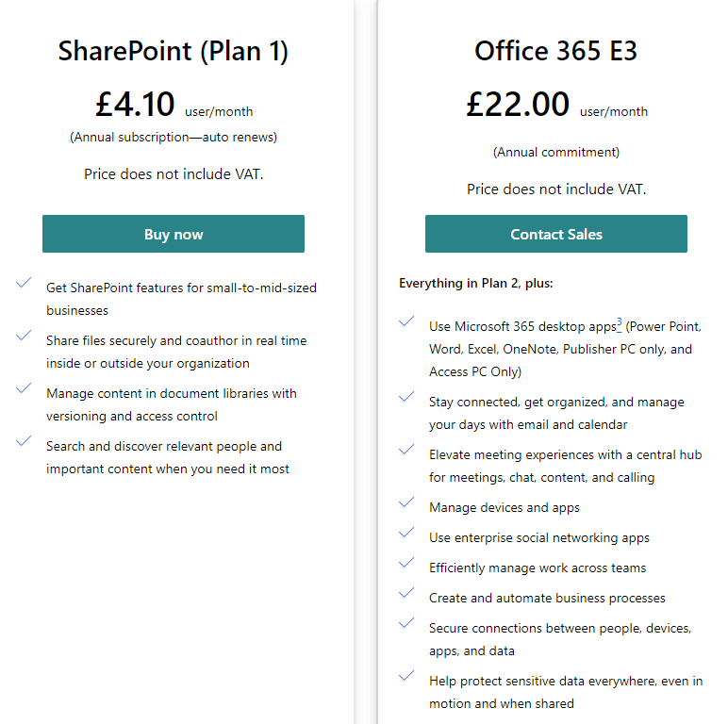The image size is (728, 724).
Task: Click the Buy now button
Action: [174, 234]
